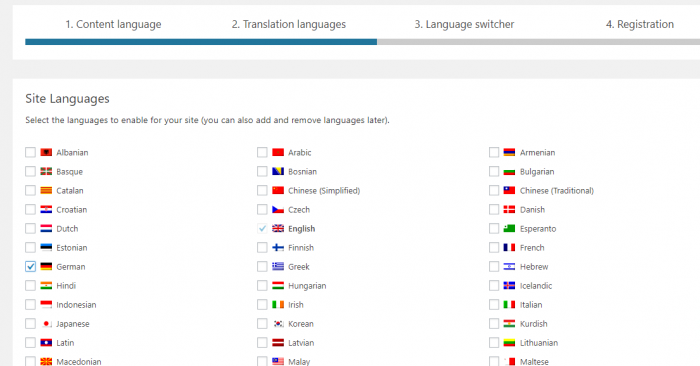Click the Greek flag icon

pyautogui.click(x=278, y=266)
